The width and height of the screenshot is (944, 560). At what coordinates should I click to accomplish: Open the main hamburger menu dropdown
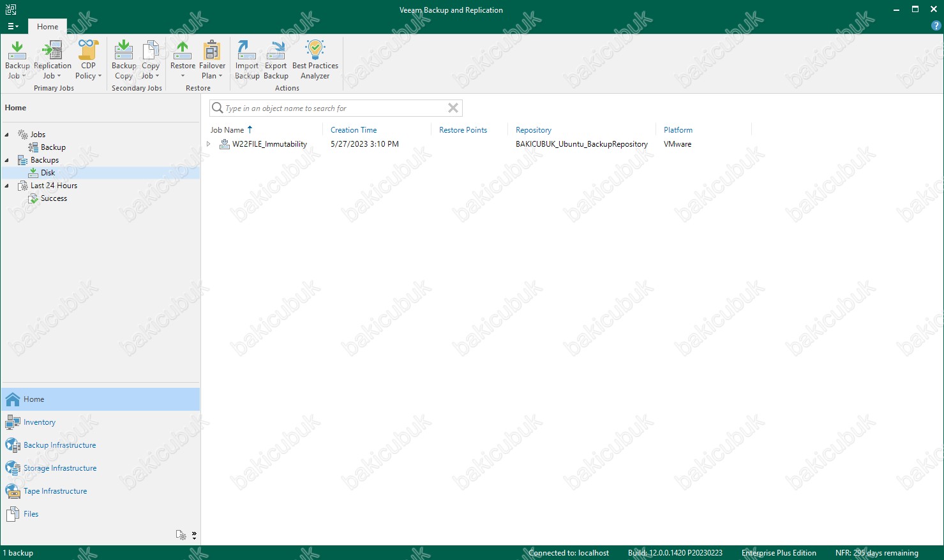pyautogui.click(x=12, y=27)
